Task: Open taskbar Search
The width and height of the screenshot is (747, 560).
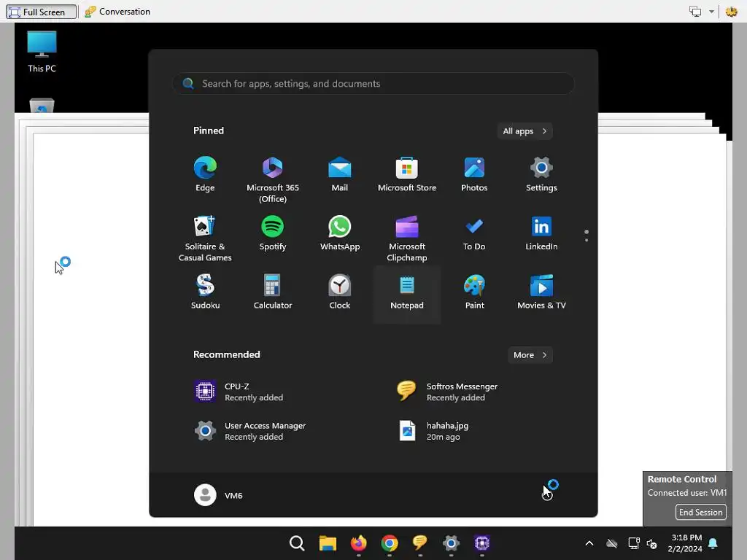Action: 297,542
